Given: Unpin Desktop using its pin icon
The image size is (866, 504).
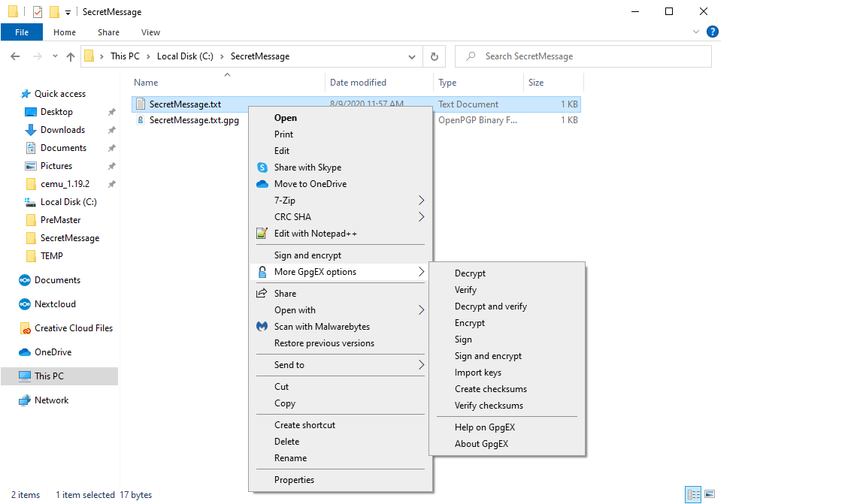Looking at the screenshot, I should 111,111.
